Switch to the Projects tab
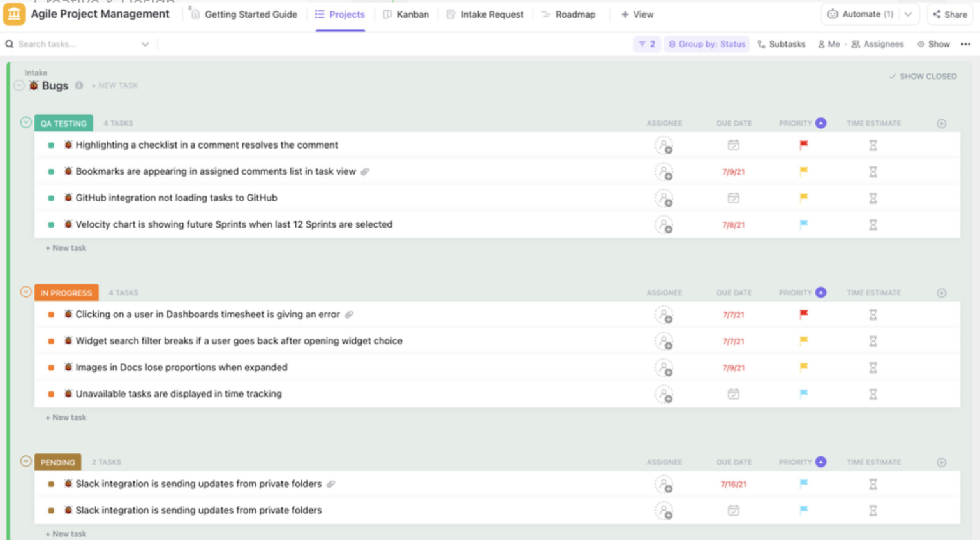 tap(339, 14)
